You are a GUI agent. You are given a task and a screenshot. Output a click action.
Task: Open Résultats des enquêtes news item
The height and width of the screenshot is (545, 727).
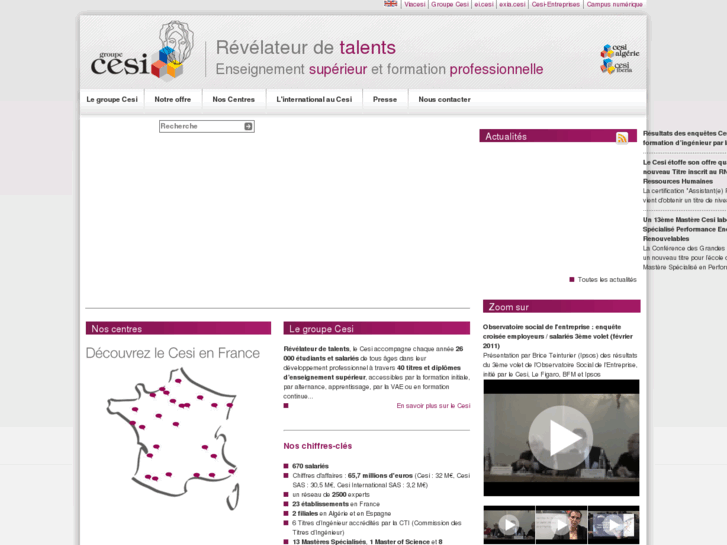point(685,138)
